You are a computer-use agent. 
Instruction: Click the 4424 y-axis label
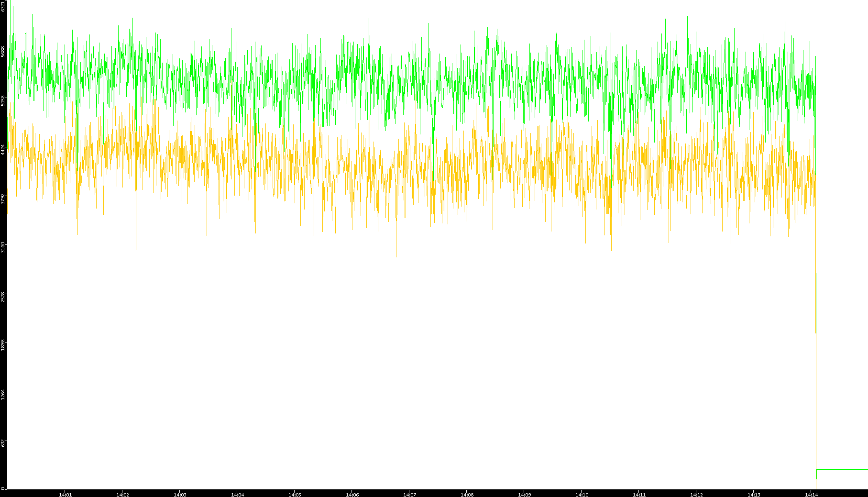3,149
